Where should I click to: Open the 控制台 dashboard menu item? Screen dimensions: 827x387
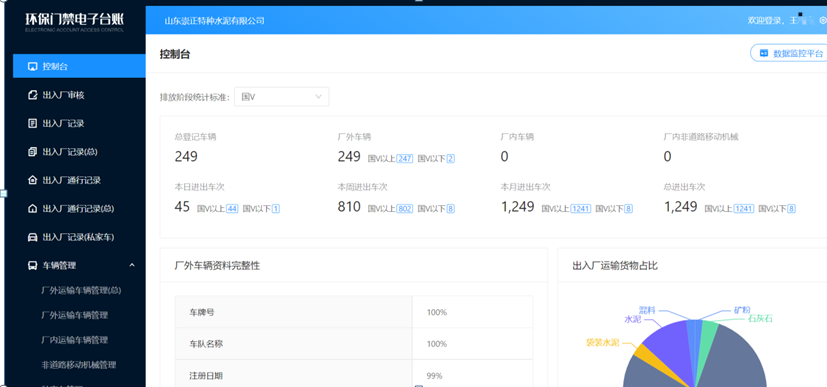[x=79, y=66]
